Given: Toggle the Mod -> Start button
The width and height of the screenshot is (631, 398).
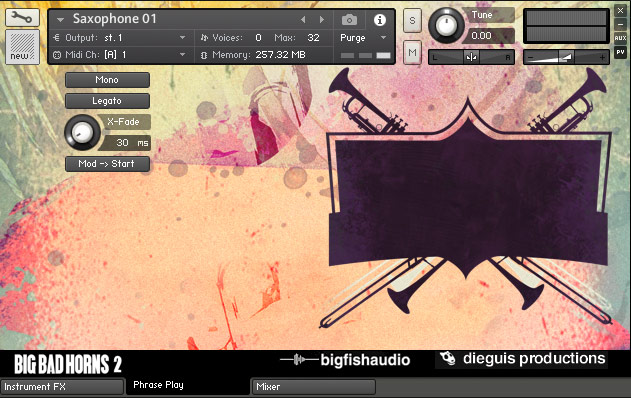Looking at the screenshot, I should pos(107,164).
